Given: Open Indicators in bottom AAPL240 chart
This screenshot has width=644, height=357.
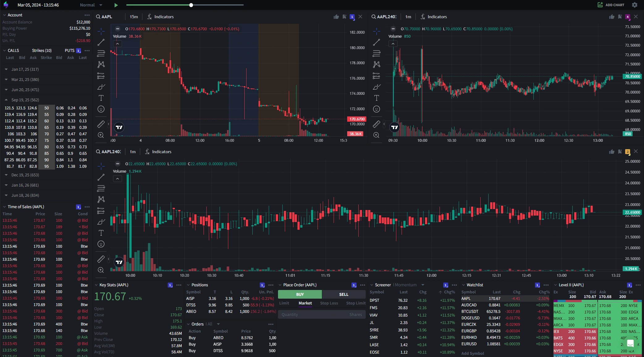Looking at the screenshot, I should [158, 152].
